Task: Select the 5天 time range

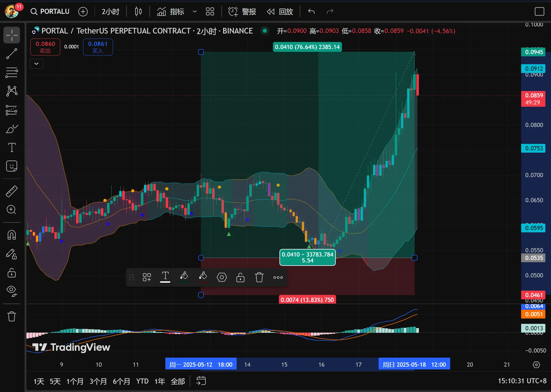Action: 55,381
